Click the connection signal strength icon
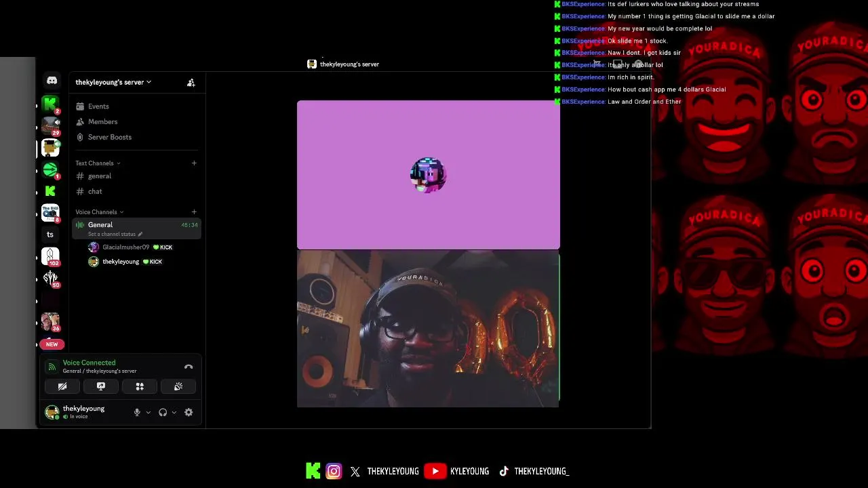868x488 pixels. click(52, 367)
